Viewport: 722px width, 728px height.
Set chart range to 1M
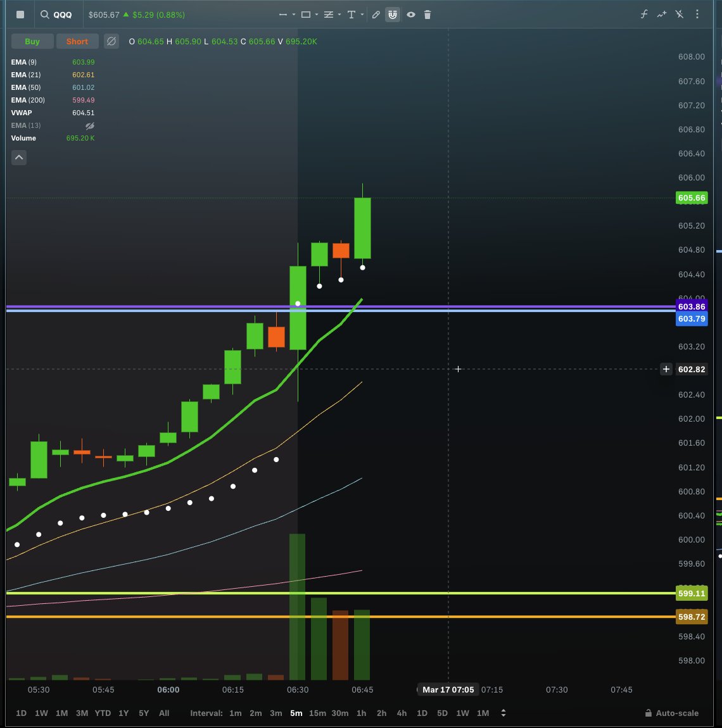pyautogui.click(x=62, y=713)
